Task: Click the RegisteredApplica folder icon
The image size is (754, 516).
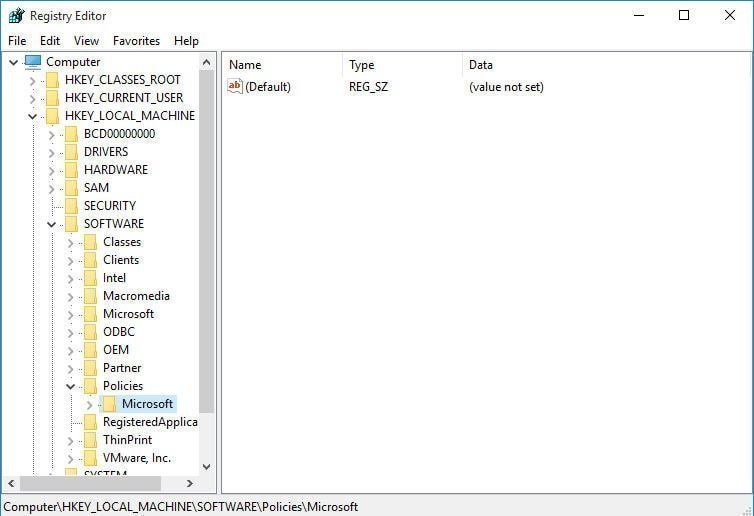Action: [90, 422]
